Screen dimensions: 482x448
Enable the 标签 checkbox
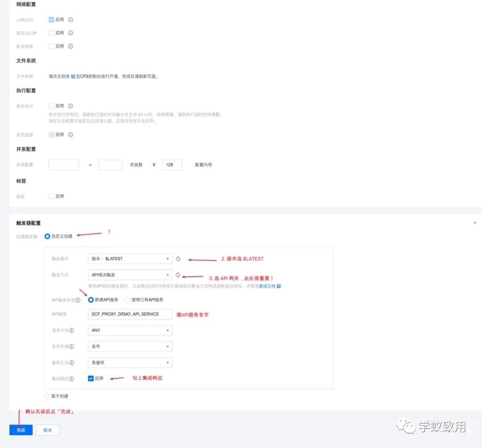51,196
